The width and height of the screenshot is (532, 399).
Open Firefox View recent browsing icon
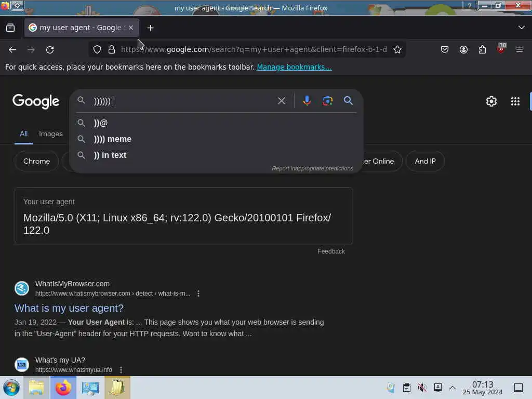10,28
